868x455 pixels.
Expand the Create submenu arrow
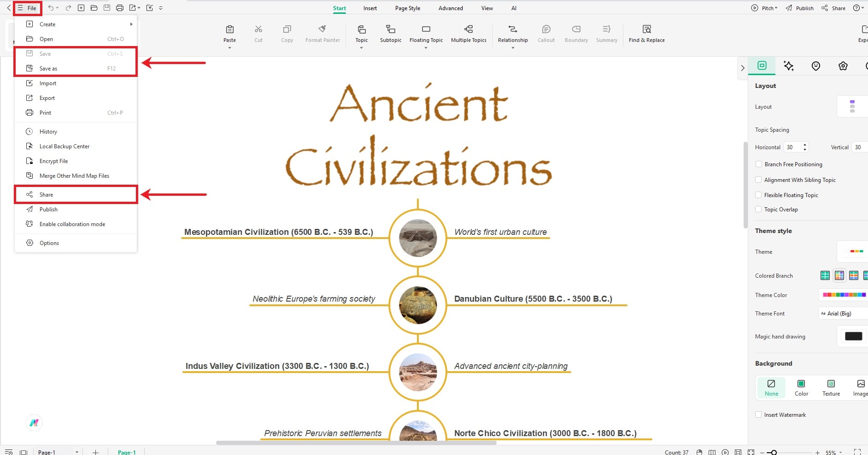pyautogui.click(x=131, y=24)
